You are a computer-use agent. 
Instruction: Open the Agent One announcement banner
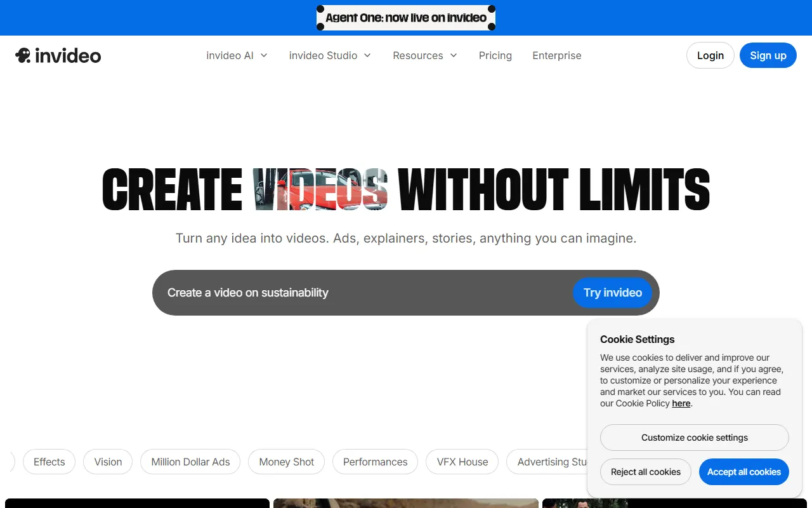click(406, 18)
